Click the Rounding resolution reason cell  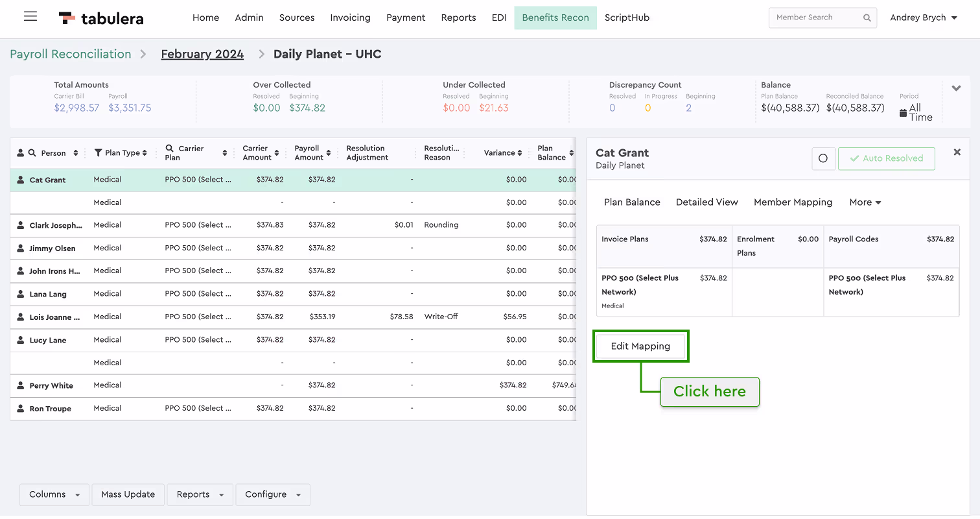tap(441, 224)
